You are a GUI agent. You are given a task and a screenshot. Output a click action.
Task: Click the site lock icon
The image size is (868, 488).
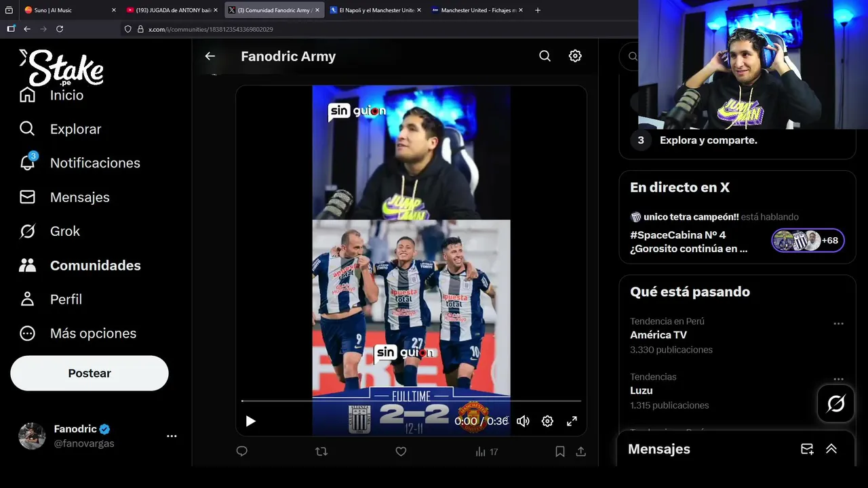140,29
